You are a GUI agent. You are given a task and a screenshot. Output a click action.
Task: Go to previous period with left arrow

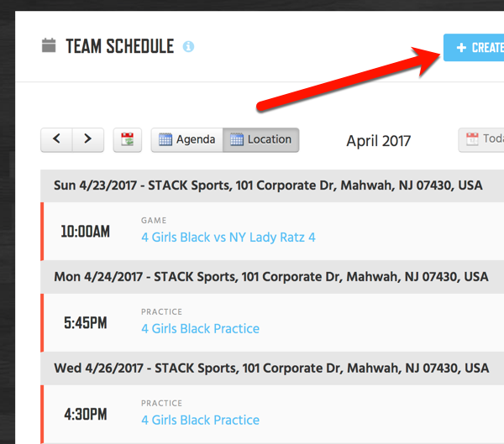coord(56,139)
